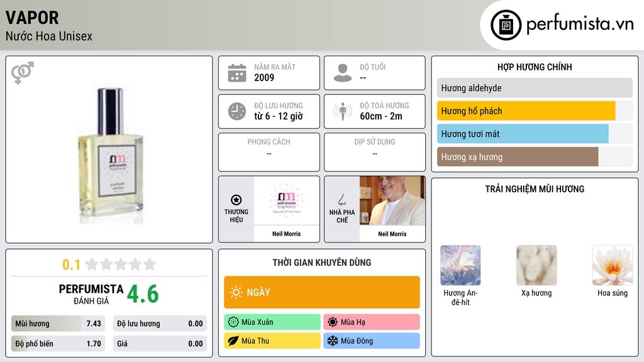Screen dimensions: 644x362
Task: Select the Hoa súng note thumbnail
Action: tap(613, 265)
